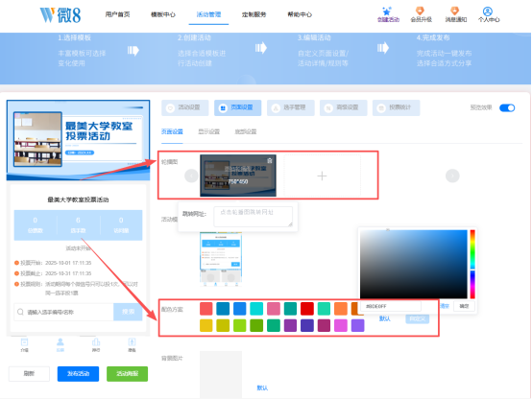The width and height of the screenshot is (532, 399).
Task: Open the 选手管理 section tab
Action: pyautogui.click(x=291, y=107)
